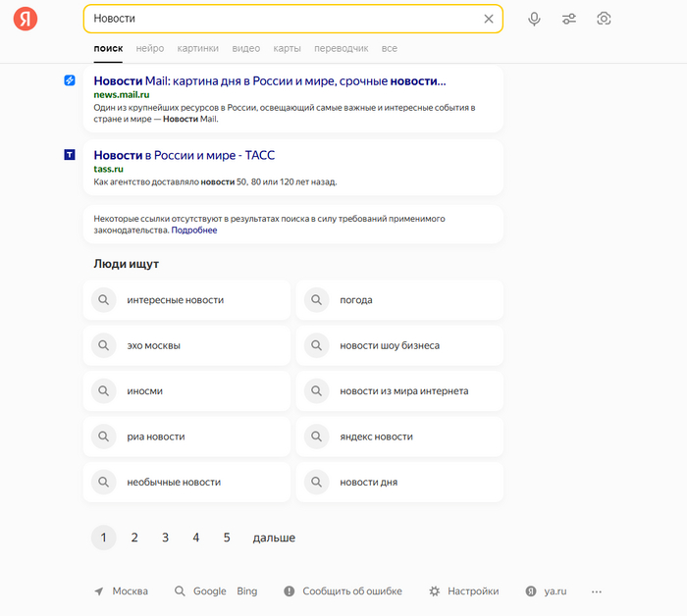687x616 pixels.
Task: Click the Yandex logo icon
Action: pos(26,19)
